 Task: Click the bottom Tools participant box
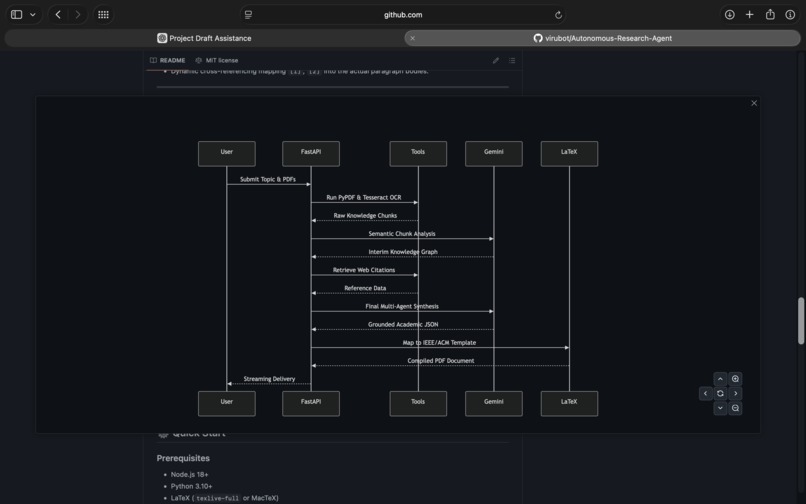pyautogui.click(x=418, y=404)
